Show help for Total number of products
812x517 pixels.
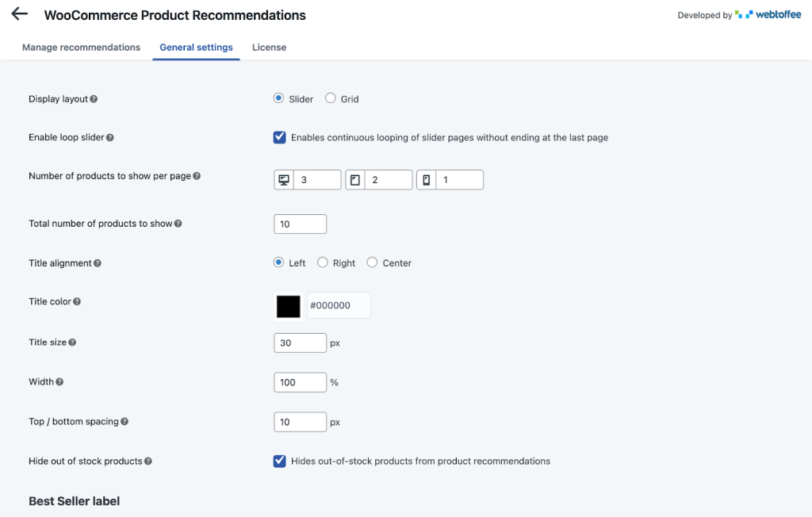point(178,224)
